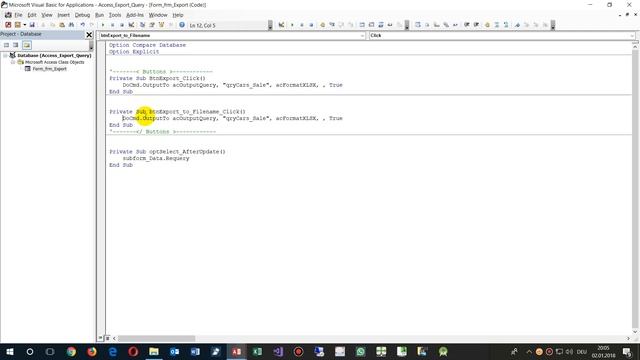Open the Add-Ins menu

[x=135, y=15]
